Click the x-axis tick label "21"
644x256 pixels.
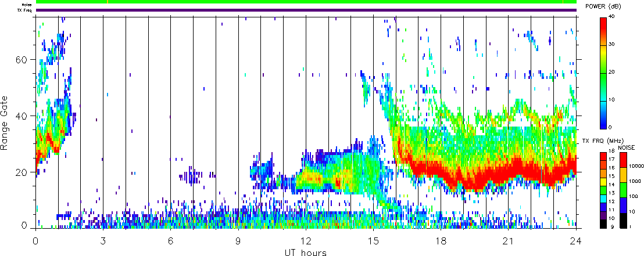click(x=508, y=241)
